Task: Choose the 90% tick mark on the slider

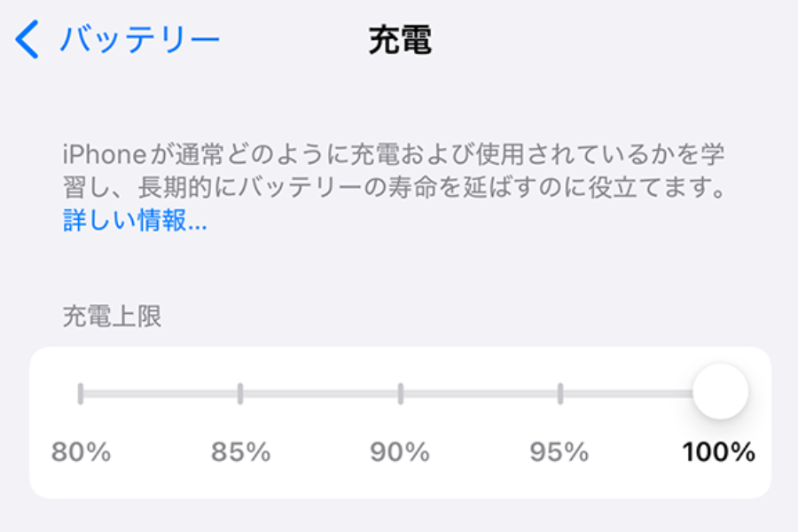Action: pos(400,393)
